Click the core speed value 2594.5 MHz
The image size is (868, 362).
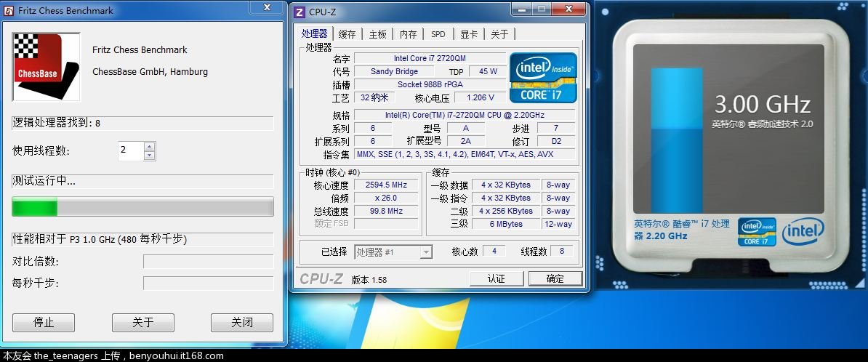point(387,185)
